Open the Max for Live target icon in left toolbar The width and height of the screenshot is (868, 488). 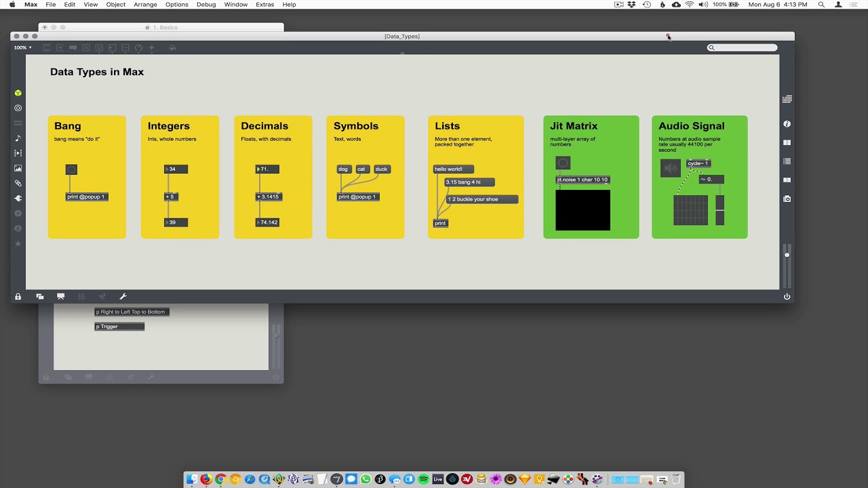(18, 108)
